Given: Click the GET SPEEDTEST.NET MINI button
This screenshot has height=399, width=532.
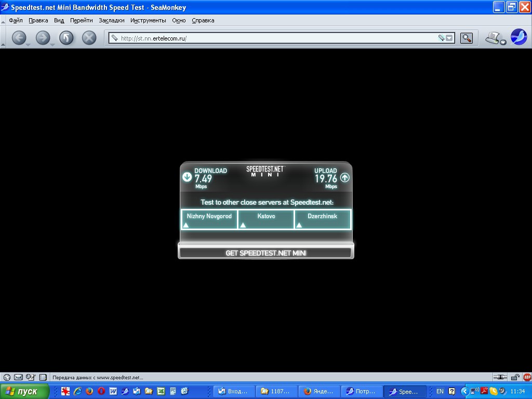Looking at the screenshot, I should click(x=265, y=253).
